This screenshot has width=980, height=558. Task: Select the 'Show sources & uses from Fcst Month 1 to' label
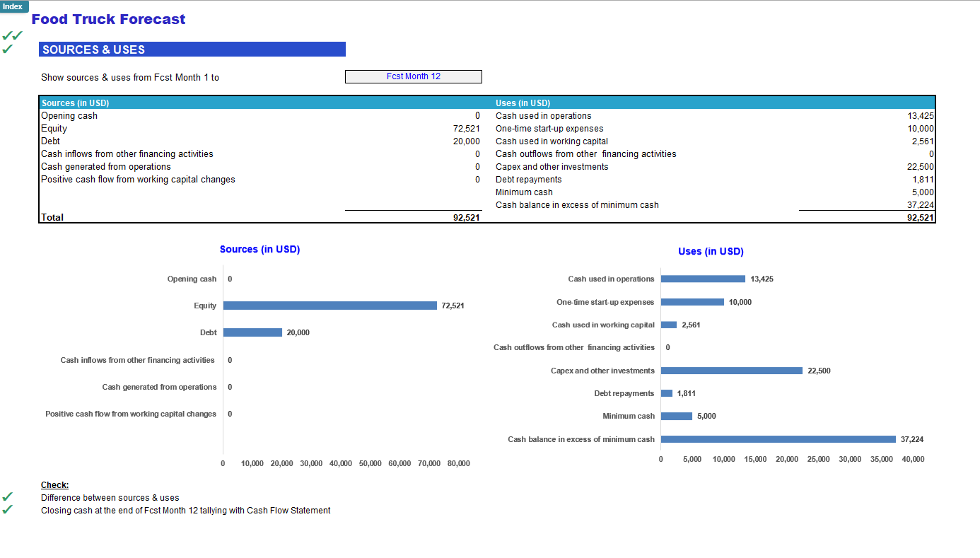tap(130, 77)
